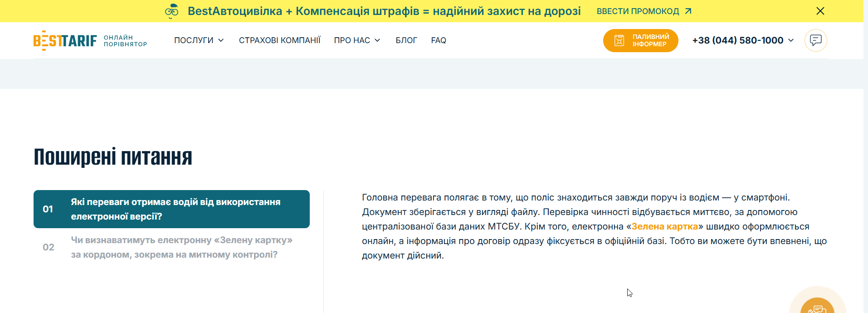
Task: Expand the phone number dropdown arrow
Action: pos(791,40)
